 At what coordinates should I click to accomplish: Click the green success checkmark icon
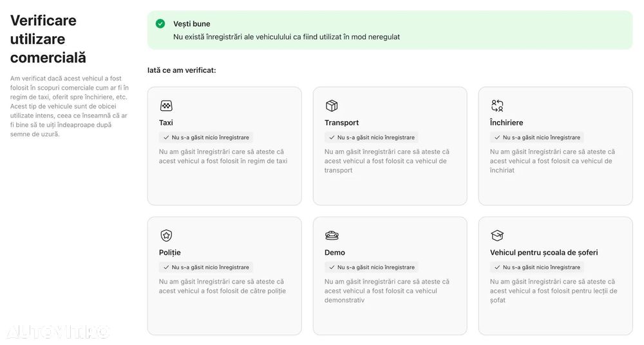coord(160,24)
